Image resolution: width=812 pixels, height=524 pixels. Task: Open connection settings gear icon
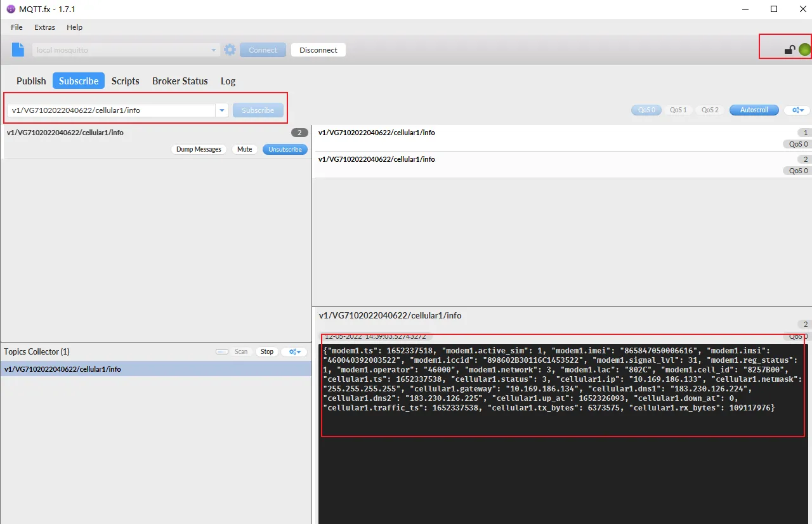pos(230,49)
